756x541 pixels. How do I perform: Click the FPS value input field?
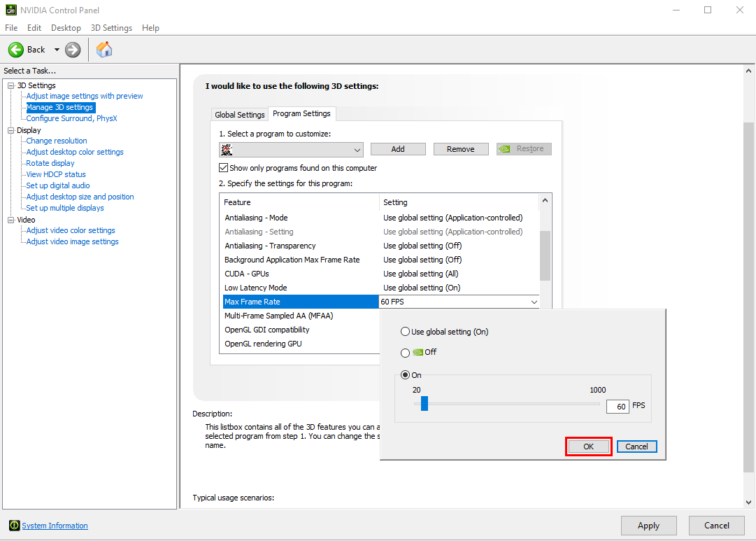tap(618, 407)
